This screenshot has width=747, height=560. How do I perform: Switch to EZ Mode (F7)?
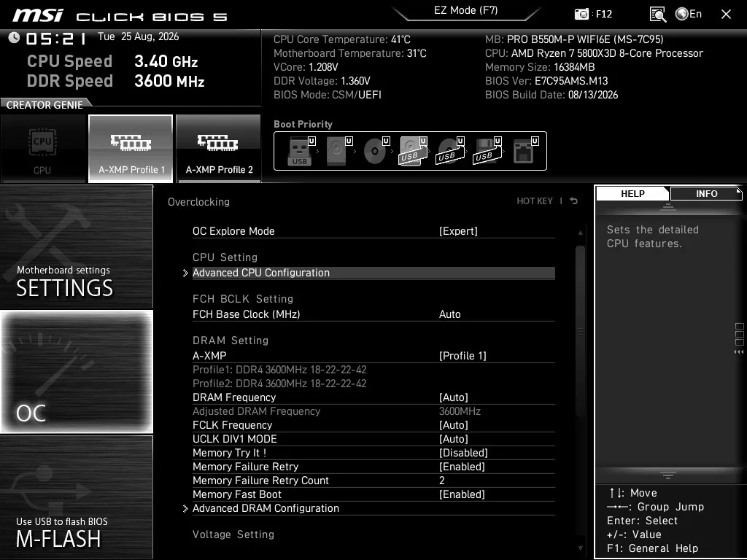point(466,10)
